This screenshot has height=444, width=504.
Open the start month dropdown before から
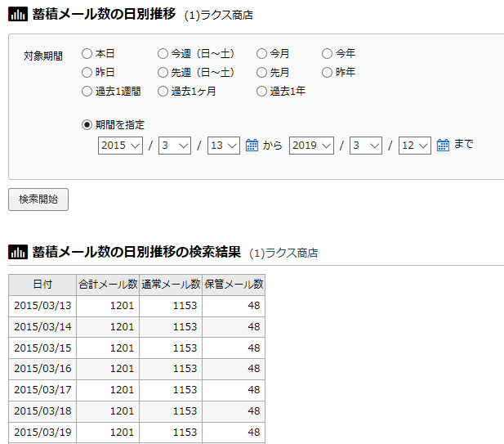(175, 146)
